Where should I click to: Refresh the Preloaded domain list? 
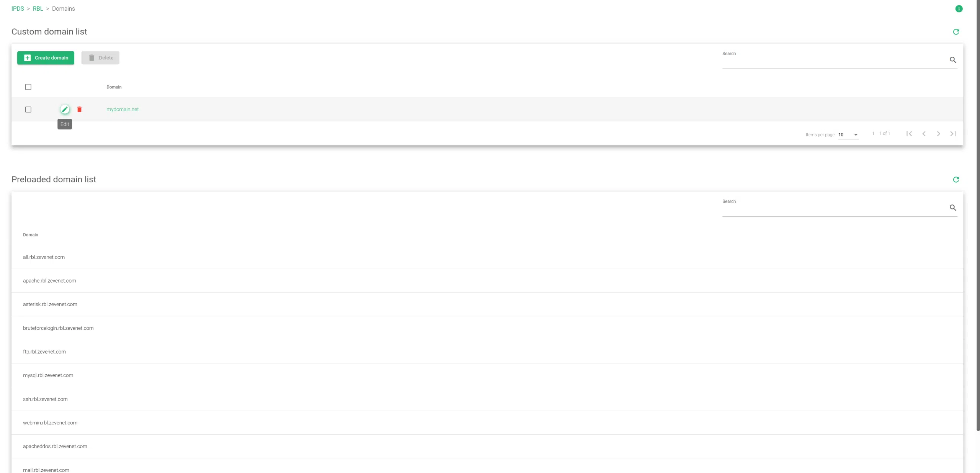pyautogui.click(x=956, y=180)
